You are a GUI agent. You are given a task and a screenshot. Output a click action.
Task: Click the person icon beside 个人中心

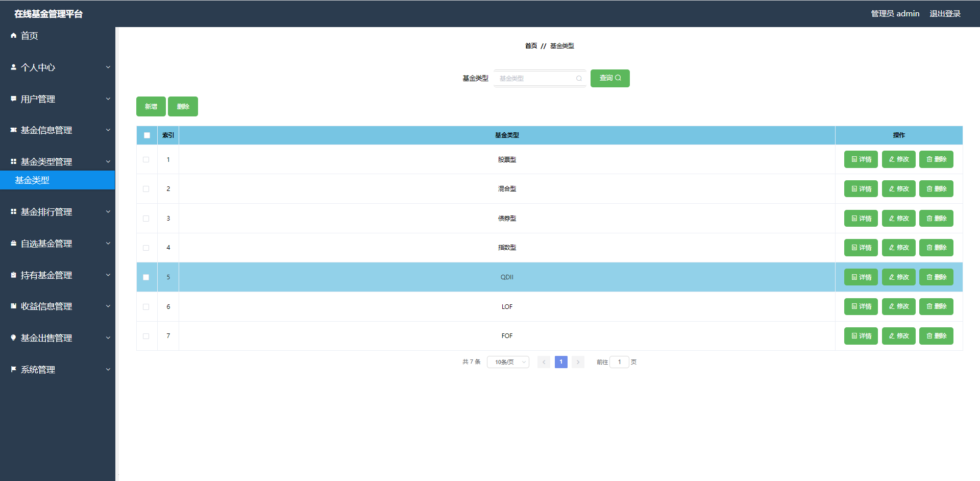coord(14,67)
